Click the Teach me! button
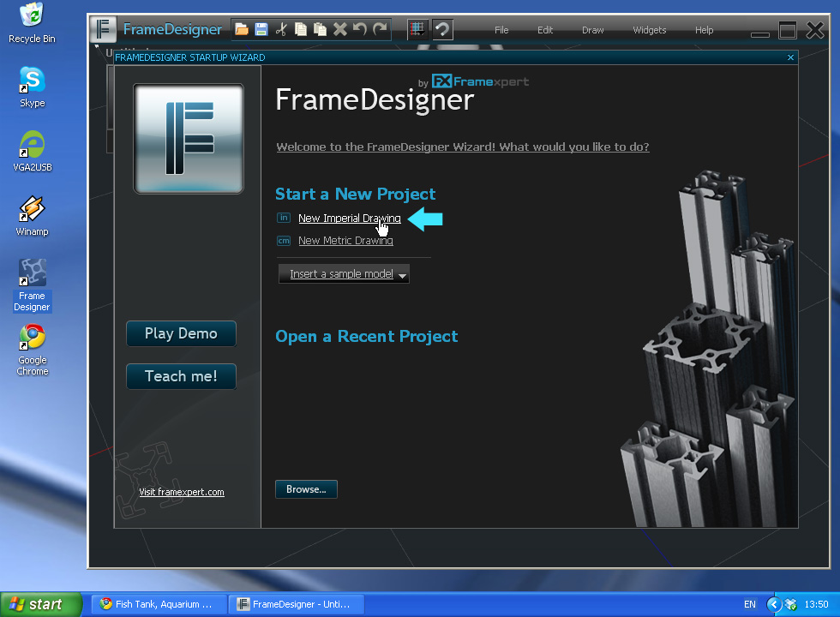The image size is (840, 617). tap(181, 376)
